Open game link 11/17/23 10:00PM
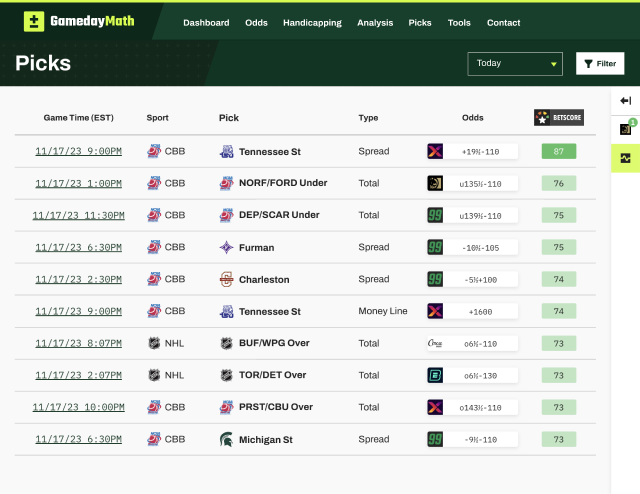This screenshot has height=494, width=640. click(78, 407)
